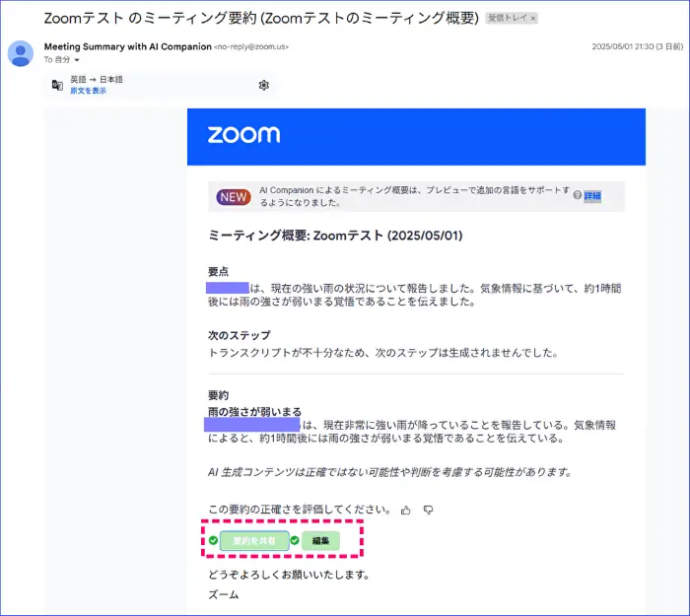Click sender name Meeting Summary with AI Companion

[x=127, y=46]
